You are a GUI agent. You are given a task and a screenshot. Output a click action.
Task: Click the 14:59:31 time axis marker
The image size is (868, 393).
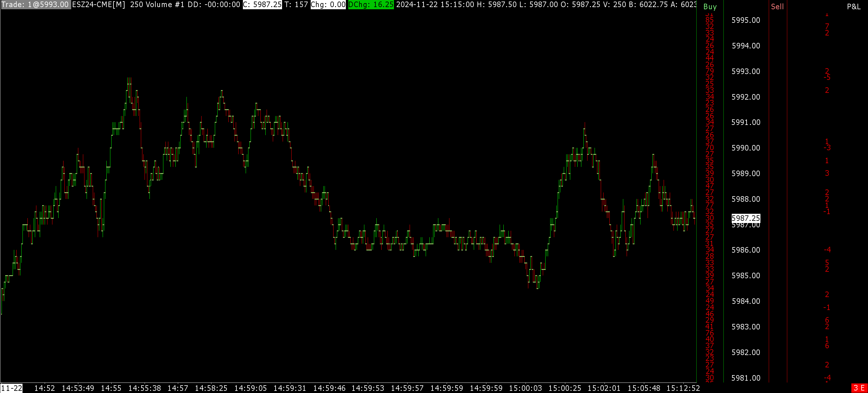click(289, 388)
